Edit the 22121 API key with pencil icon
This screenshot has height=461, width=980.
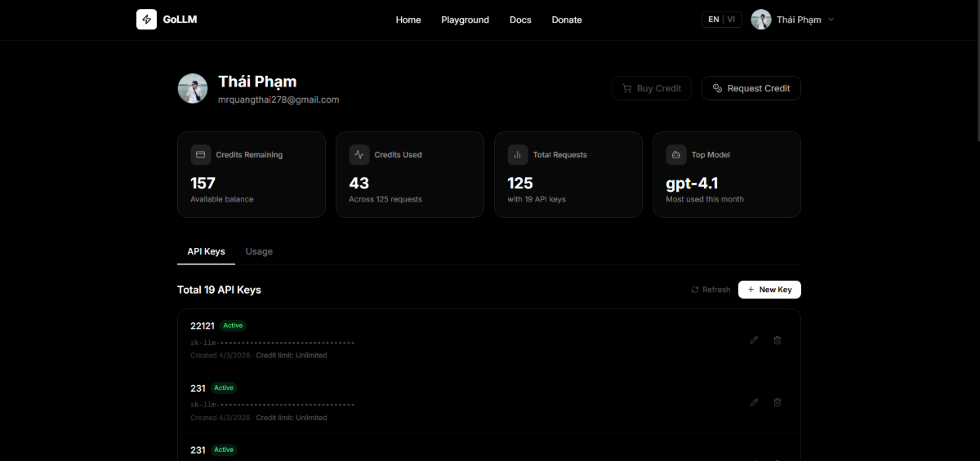tap(754, 340)
